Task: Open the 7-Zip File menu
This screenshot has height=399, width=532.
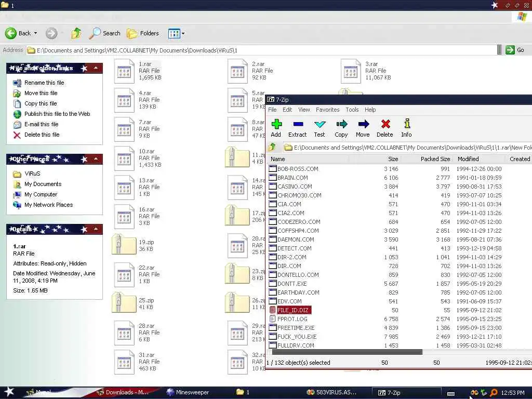Action: point(272,110)
